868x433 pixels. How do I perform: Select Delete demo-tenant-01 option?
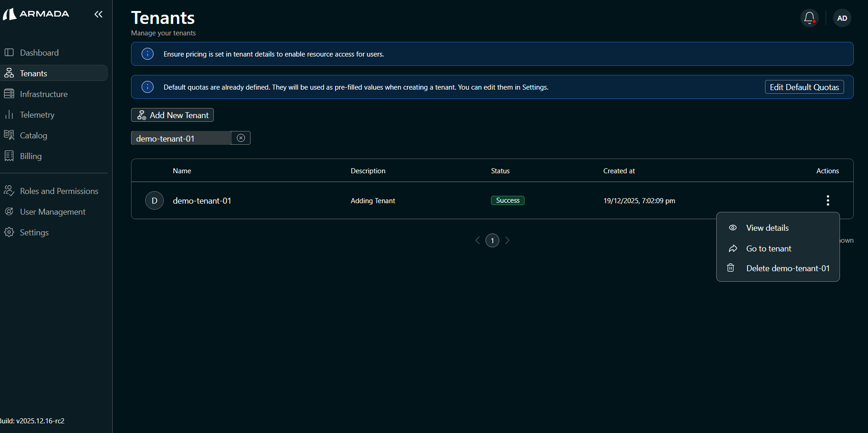[x=788, y=268]
